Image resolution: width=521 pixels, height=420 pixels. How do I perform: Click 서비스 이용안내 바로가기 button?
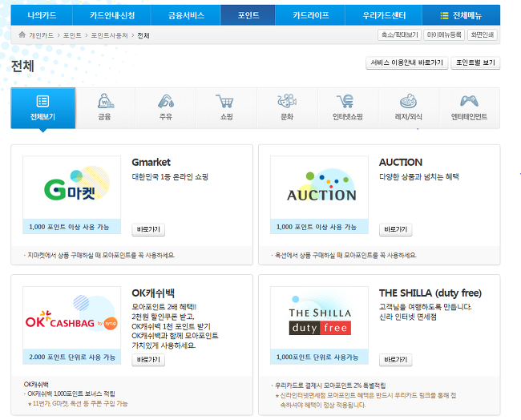(x=407, y=63)
